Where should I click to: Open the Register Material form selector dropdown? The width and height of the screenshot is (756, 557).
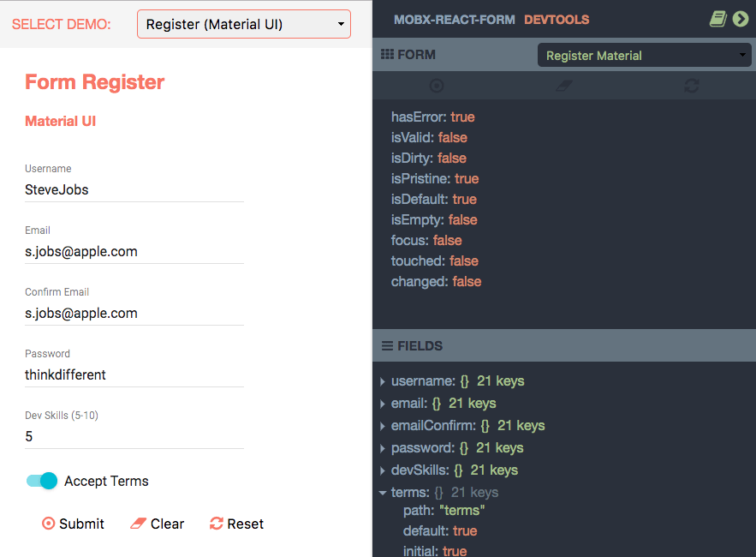(x=644, y=54)
